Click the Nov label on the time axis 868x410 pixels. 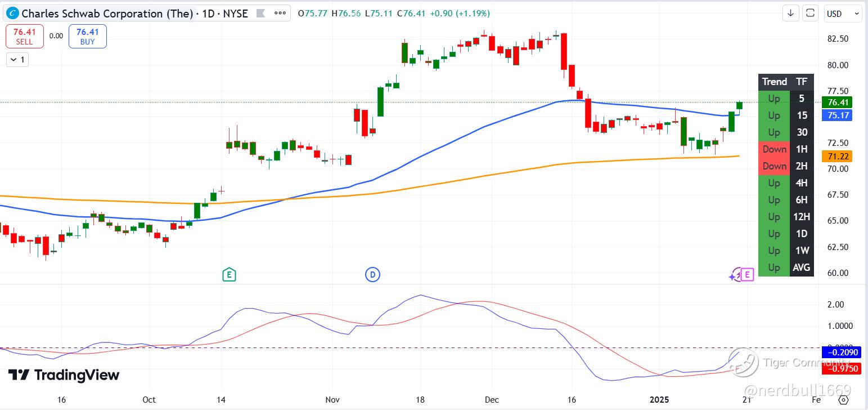pos(332,400)
